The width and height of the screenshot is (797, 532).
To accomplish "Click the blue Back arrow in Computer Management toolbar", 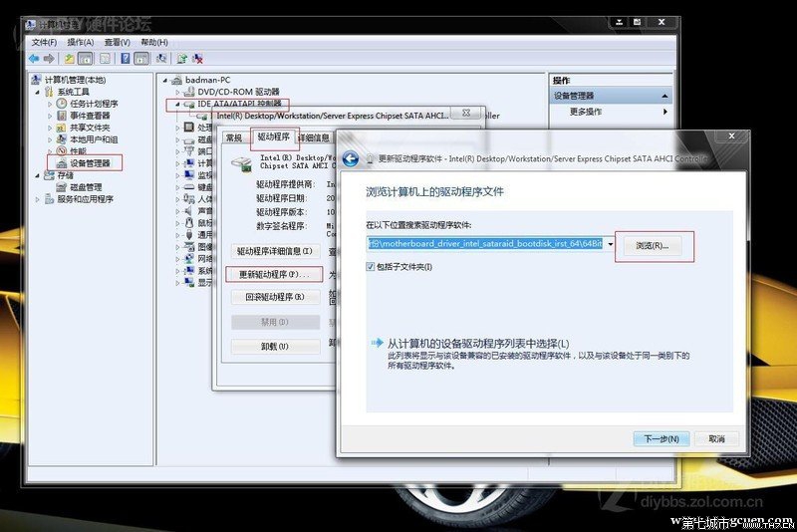I will 34,59.
